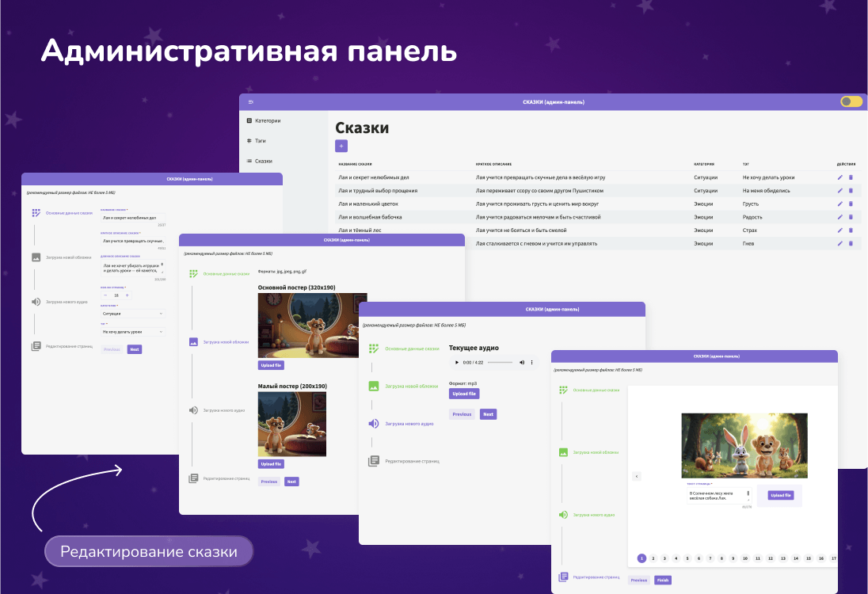Click the cover upload step icon in the form window
The image size is (868, 594).
pyautogui.click(x=36, y=257)
